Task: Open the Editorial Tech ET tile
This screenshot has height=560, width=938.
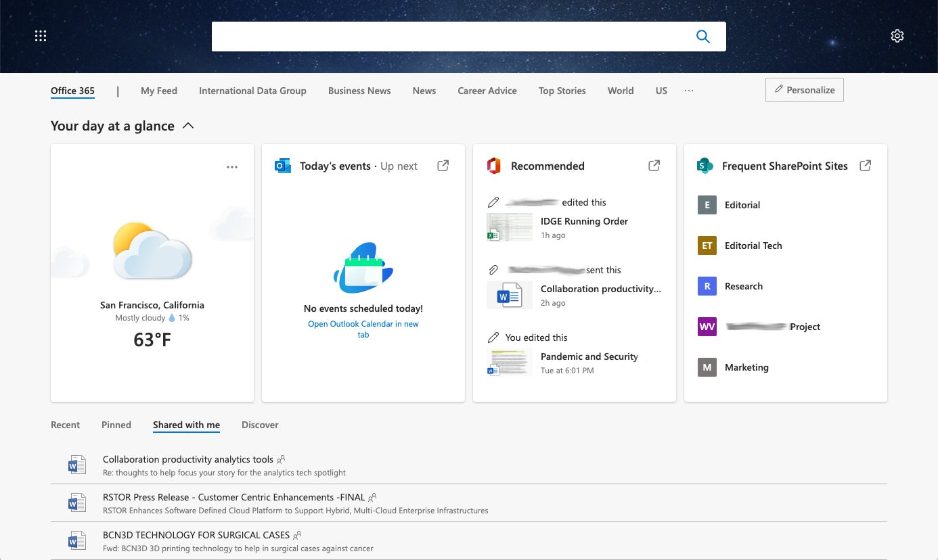Action: point(707,246)
